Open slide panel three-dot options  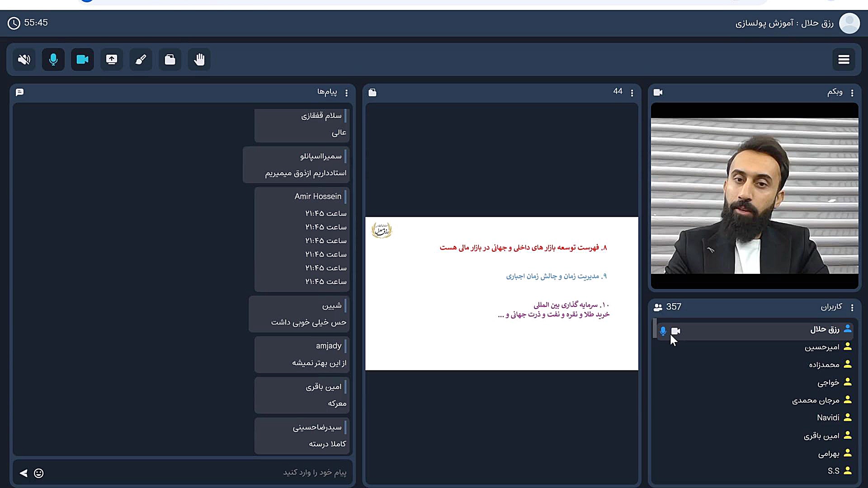[632, 93]
